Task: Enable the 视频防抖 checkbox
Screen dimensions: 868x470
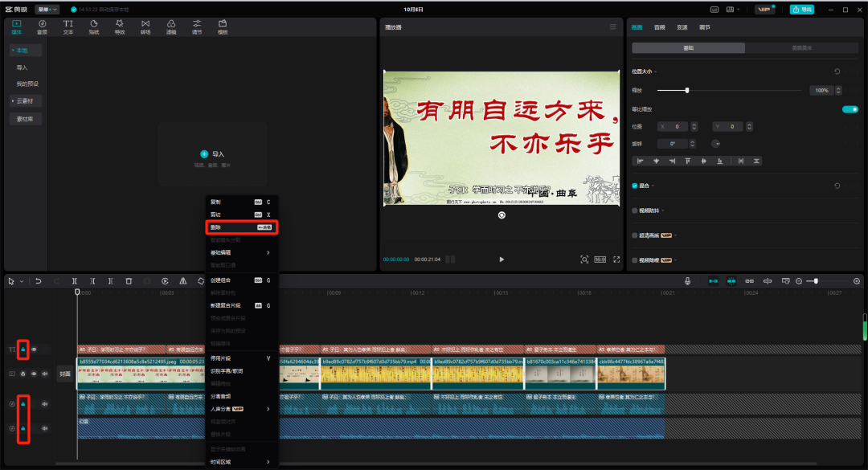Action: point(634,210)
